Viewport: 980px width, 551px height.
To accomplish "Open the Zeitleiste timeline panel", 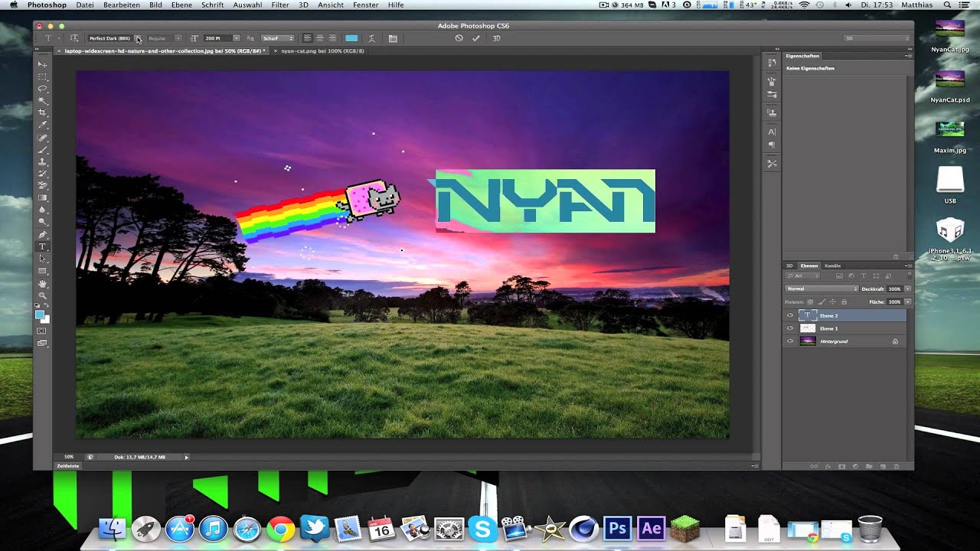I will (68, 465).
